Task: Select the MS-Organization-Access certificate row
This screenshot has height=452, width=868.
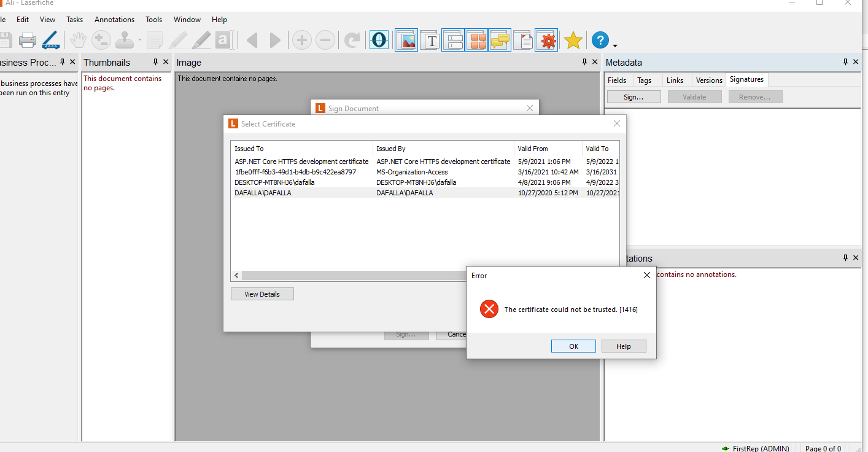Action: [412, 172]
